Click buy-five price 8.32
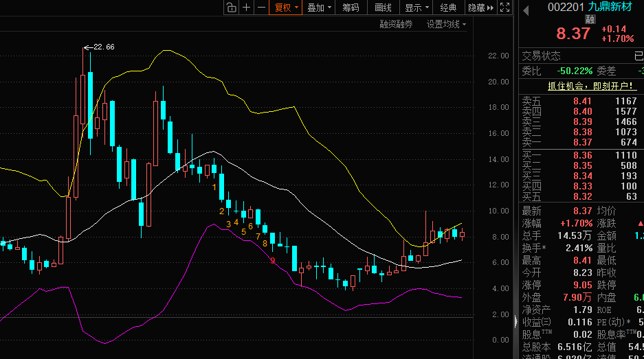The width and height of the screenshot is (644, 359). pyautogui.click(x=582, y=196)
